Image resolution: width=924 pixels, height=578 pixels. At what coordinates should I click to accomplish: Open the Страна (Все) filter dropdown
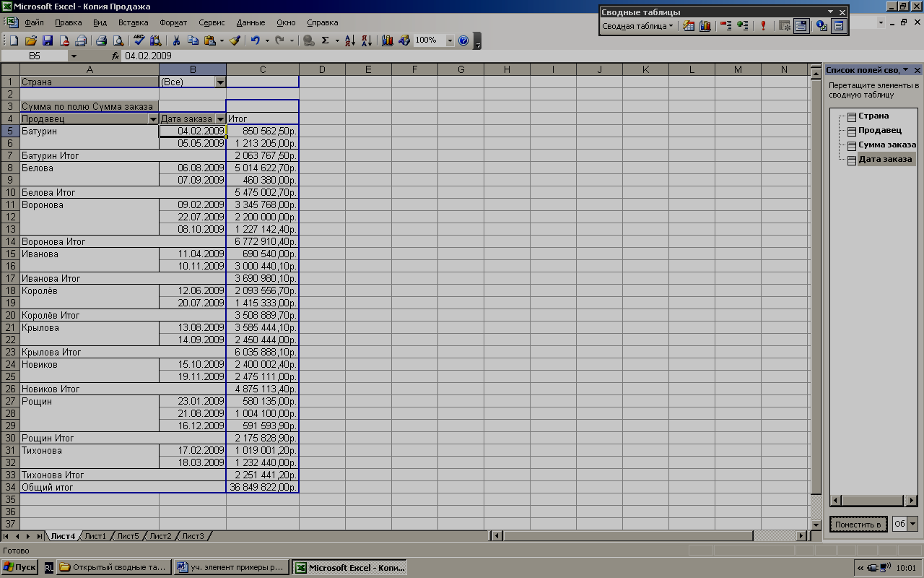tap(220, 82)
